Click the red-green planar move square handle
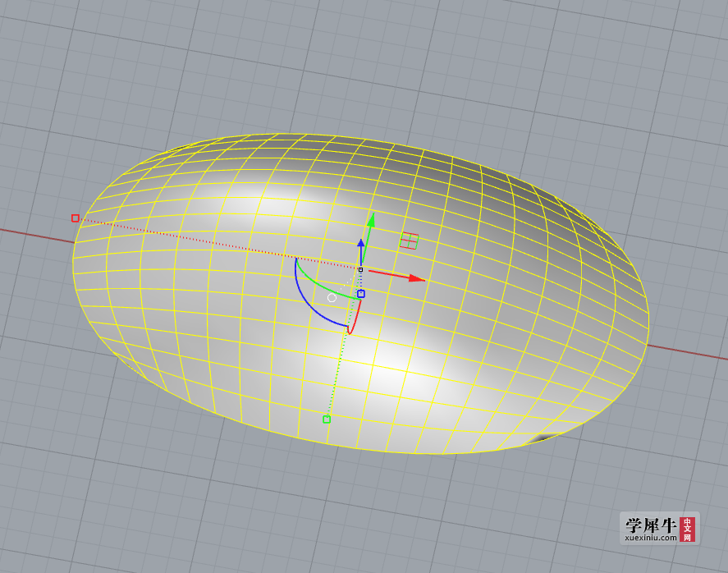 click(x=409, y=241)
